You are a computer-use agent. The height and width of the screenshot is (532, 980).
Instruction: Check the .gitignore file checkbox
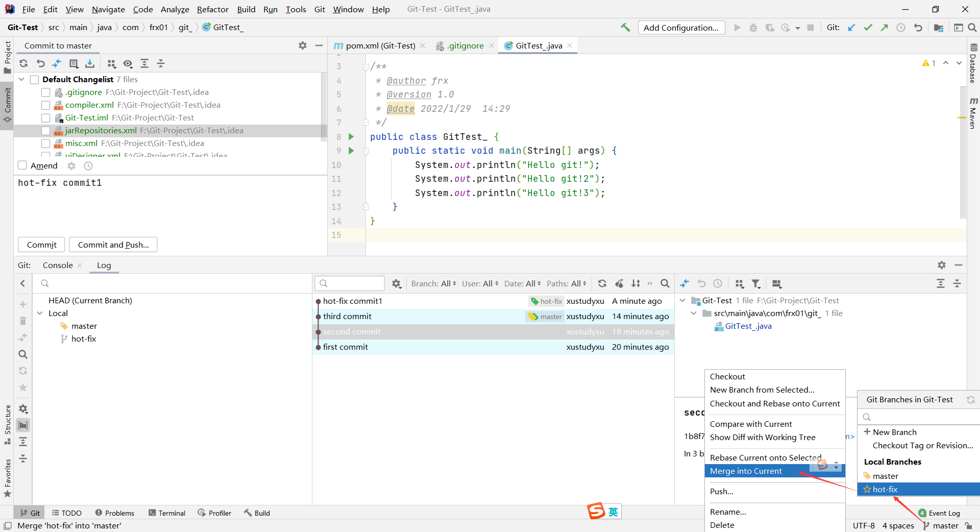click(45, 92)
